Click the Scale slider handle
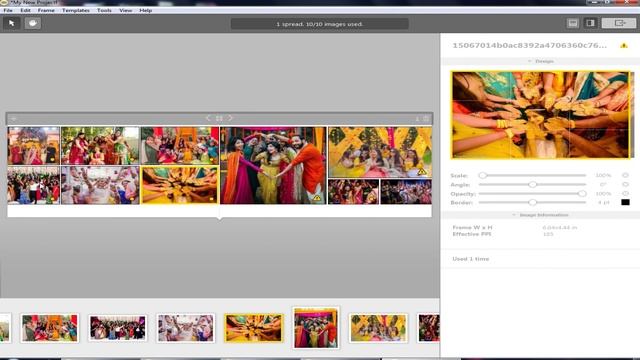This screenshot has width=640, height=360. point(483,175)
